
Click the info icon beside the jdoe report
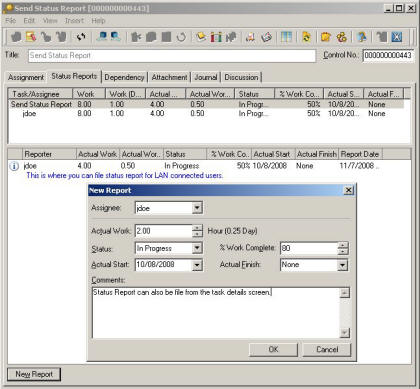click(x=14, y=166)
